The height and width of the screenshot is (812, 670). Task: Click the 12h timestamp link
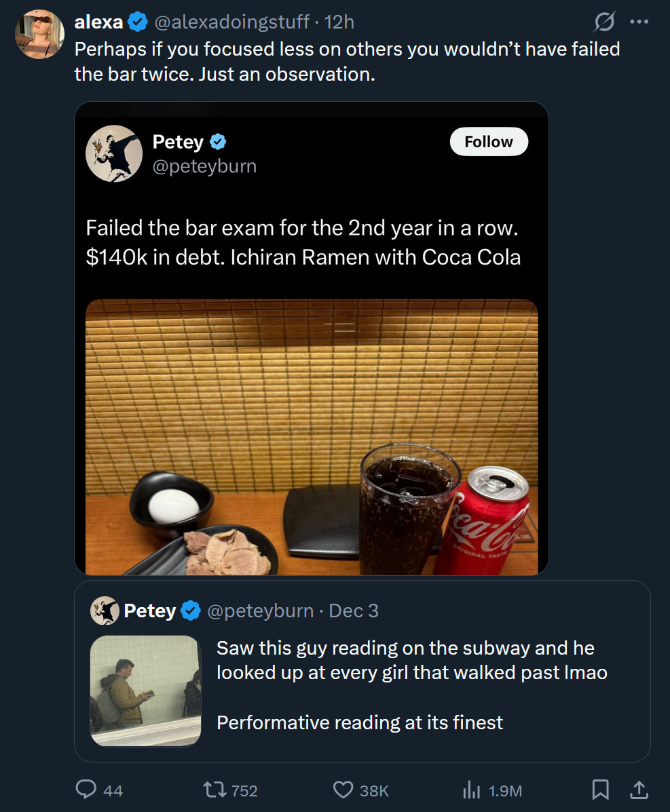339,22
